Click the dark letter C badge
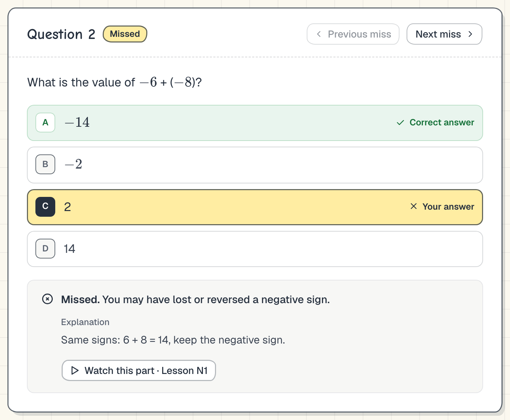The height and width of the screenshot is (420, 510). [45, 206]
